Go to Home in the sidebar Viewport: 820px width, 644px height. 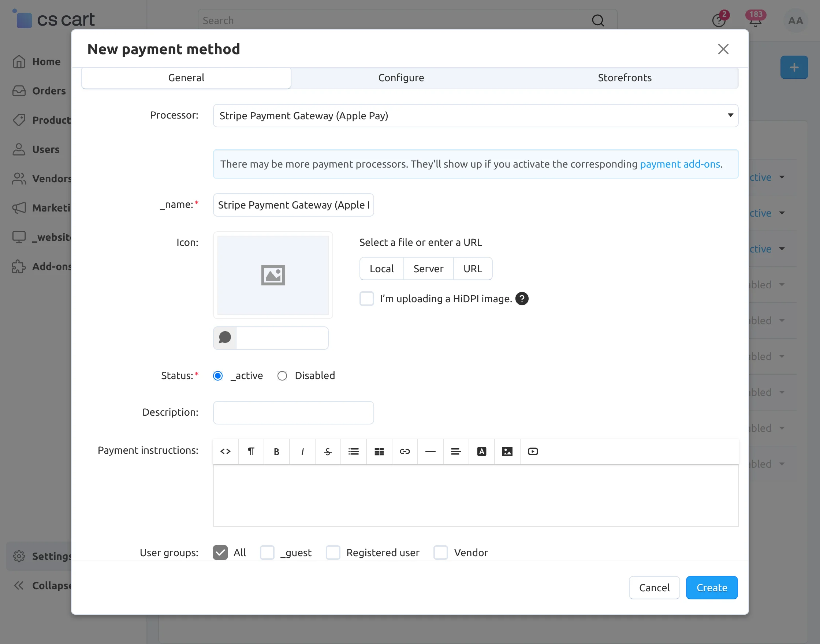pyautogui.click(x=37, y=61)
